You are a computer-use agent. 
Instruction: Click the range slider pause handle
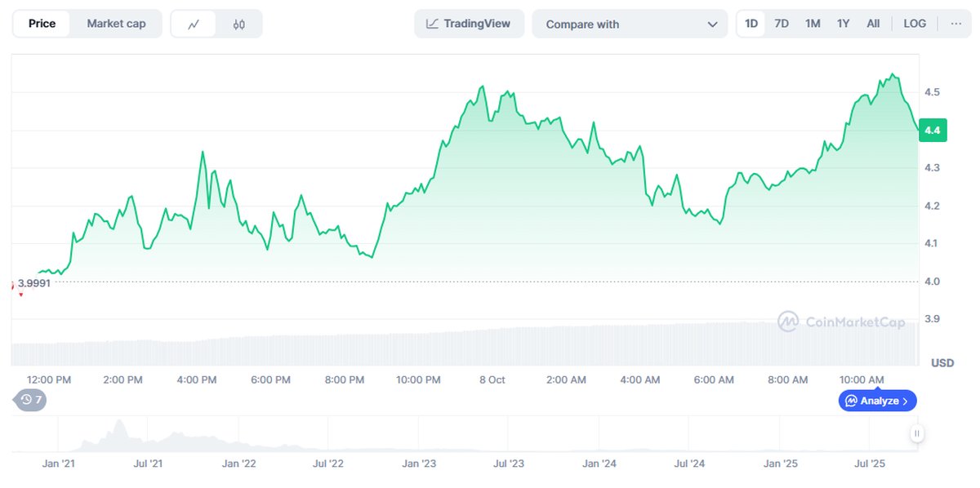tap(917, 433)
